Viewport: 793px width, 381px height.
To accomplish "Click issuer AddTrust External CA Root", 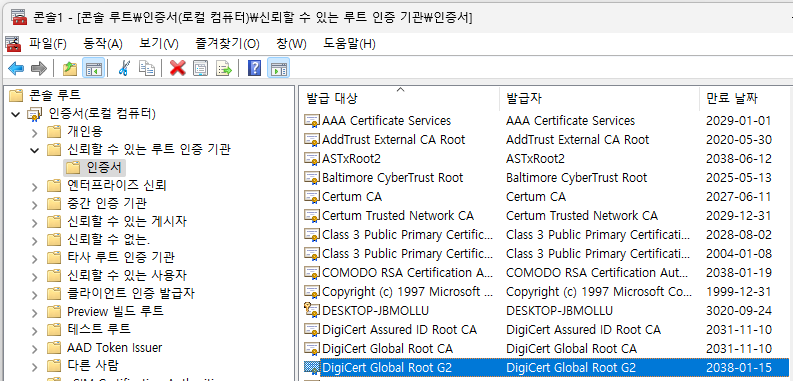I will tap(578, 140).
